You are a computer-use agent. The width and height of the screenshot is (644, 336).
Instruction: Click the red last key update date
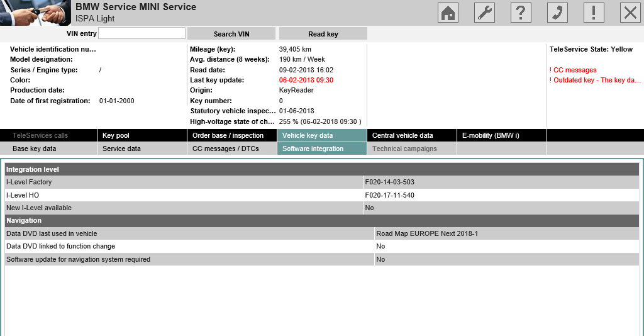tap(306, 80)
